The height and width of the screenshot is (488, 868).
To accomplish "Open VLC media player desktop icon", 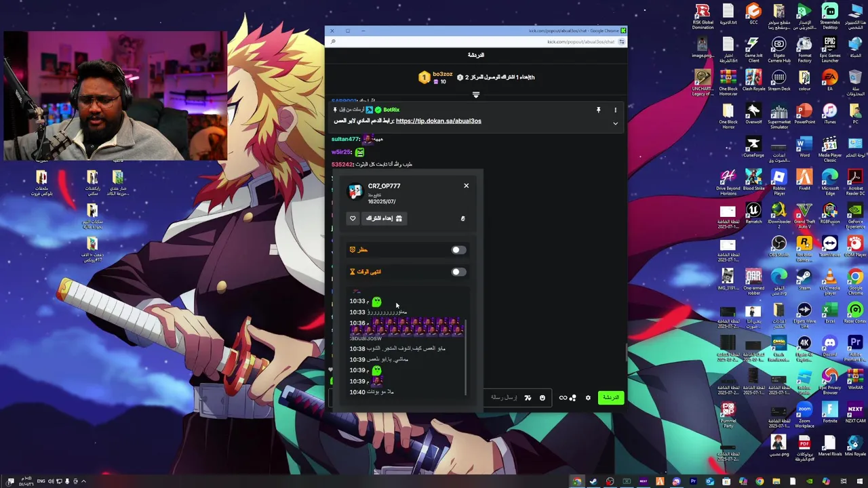I will [x=830, y=281].
